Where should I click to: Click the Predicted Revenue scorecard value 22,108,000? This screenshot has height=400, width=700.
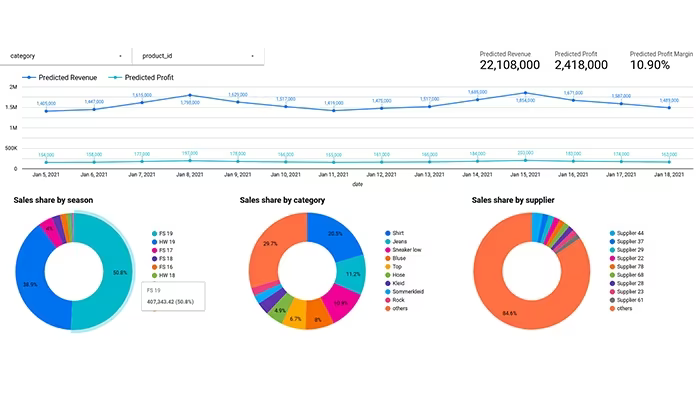pyautogui.click(x=509, y=65)
